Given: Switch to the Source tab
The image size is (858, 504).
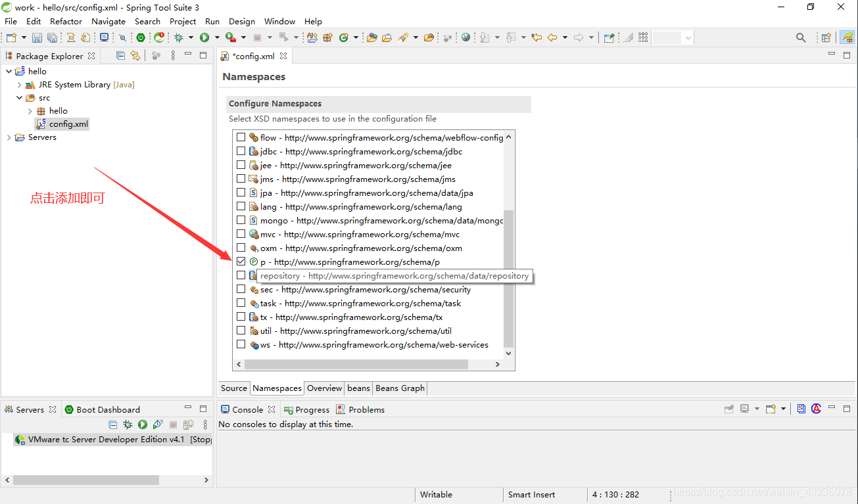Looking at the screenshot, I should [x=234, y=388].
